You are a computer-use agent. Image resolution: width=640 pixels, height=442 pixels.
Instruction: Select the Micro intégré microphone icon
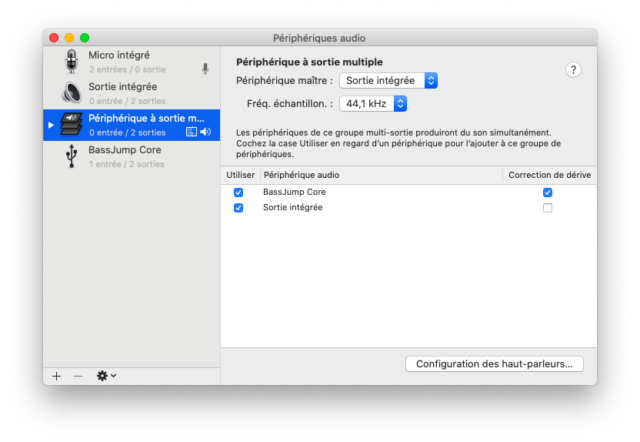(71, 62)
